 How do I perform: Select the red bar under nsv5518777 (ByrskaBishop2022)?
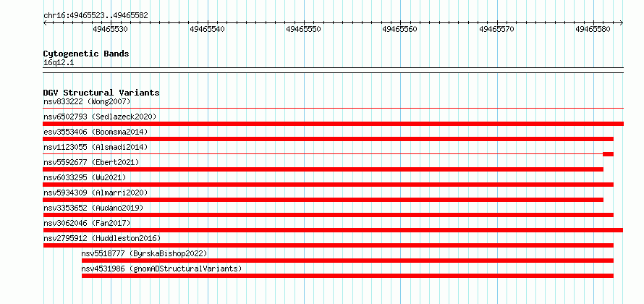click(x=347, y=261)
